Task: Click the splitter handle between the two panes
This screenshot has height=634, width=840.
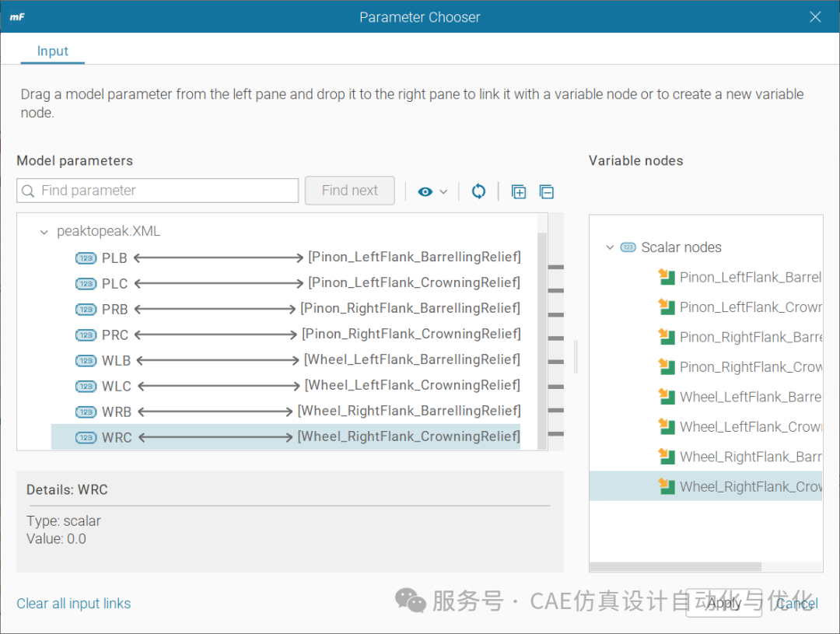Action: tap(576, 356)
